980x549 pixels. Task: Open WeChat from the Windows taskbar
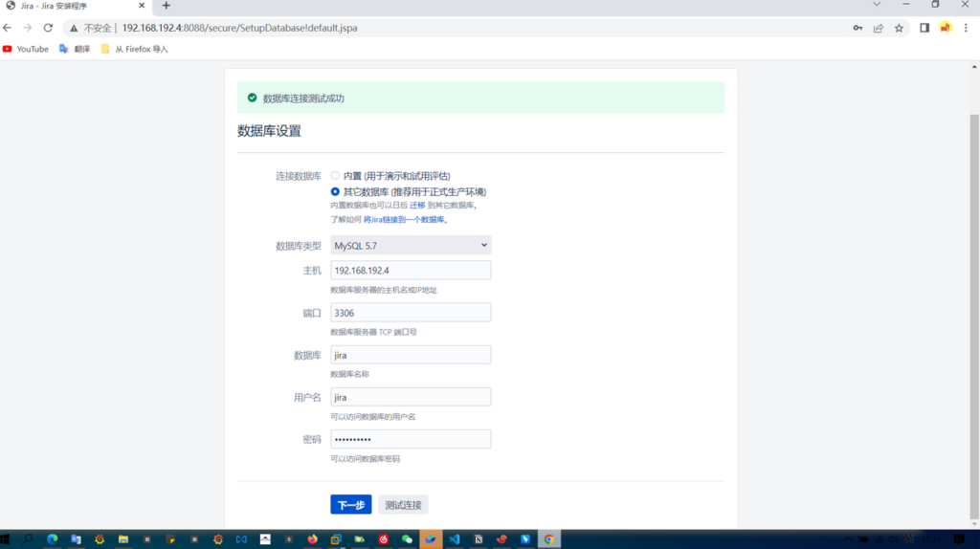click(407, 539)
